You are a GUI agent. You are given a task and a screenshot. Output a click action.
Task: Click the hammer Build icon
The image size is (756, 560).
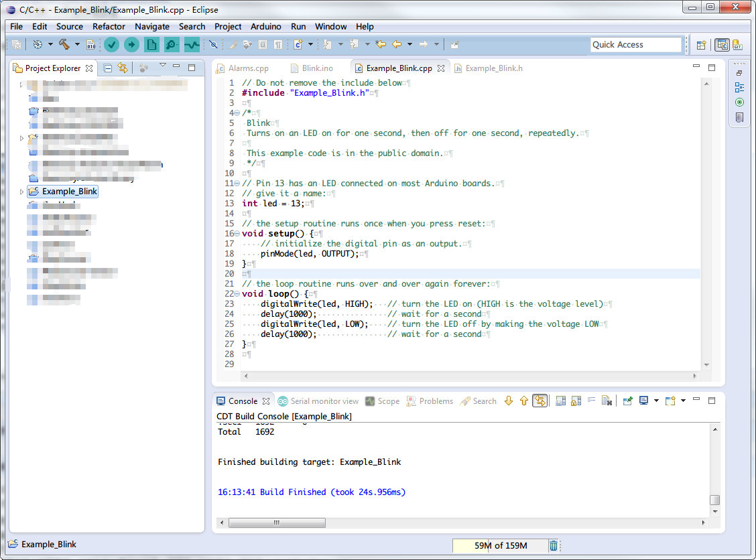[x=64, y=44]
